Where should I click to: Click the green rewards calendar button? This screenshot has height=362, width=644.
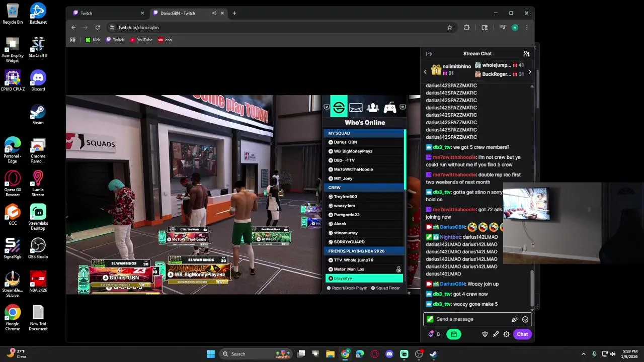453,334
